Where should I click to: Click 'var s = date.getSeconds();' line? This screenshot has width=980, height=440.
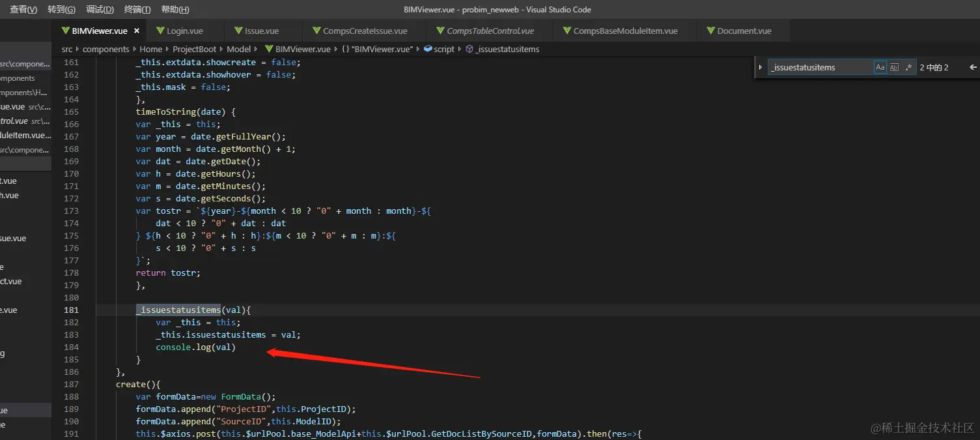[x=201, y=198]
